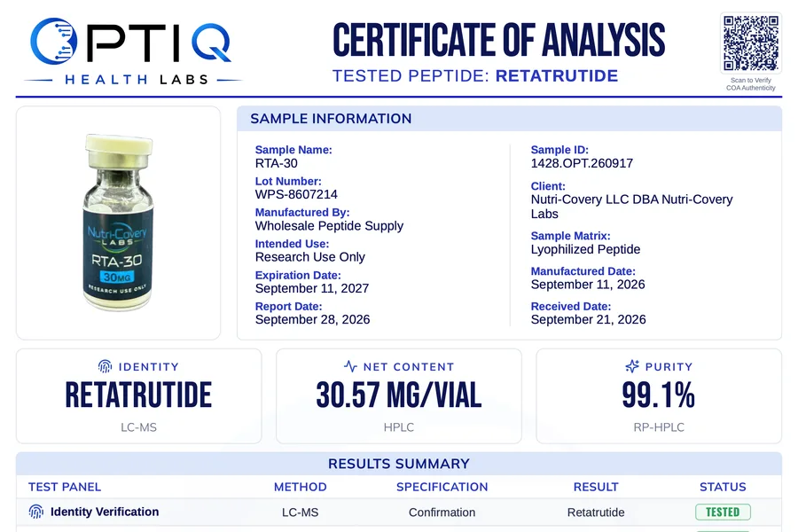Screen dimensions: 798x532
Task: Click client name 'Nutri-Covery LLC DBA Nutri-Covery Labs'
Action: pos(631,207)
